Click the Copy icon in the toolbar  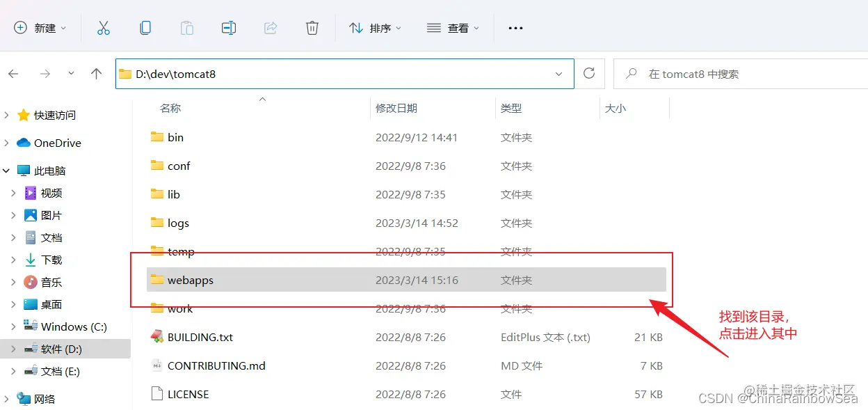(145, 28)
